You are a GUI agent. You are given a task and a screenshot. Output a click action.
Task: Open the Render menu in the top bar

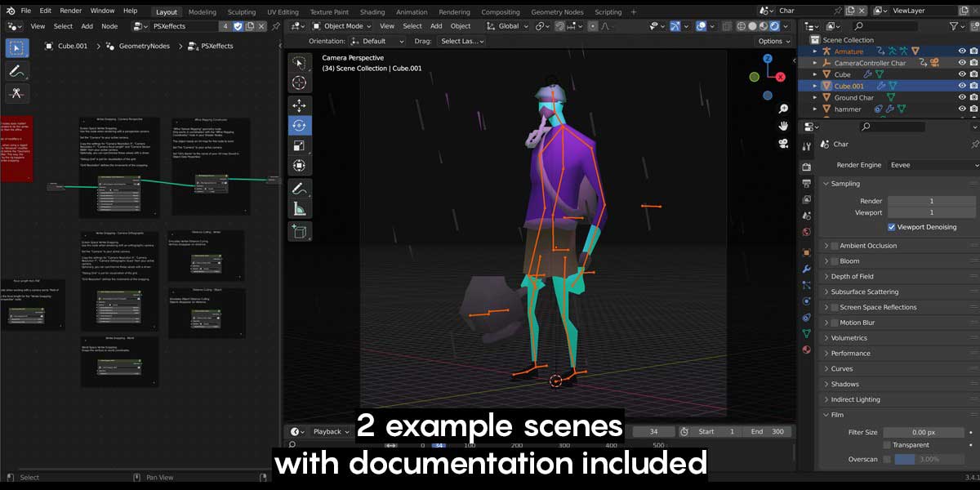73,11
